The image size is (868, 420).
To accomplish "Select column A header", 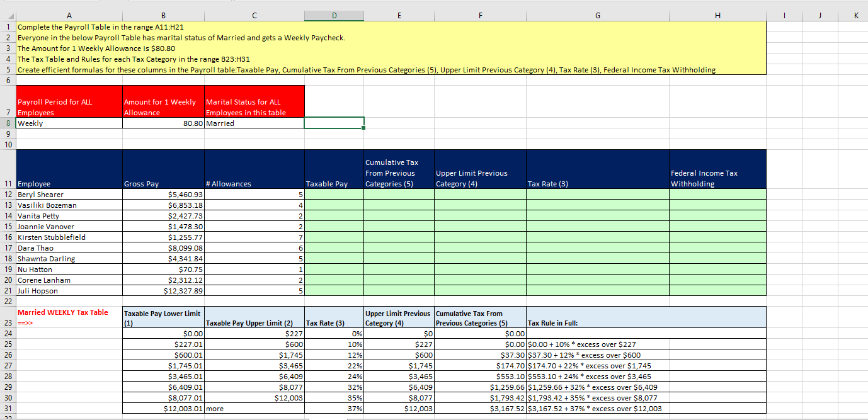I will (69, 15).
